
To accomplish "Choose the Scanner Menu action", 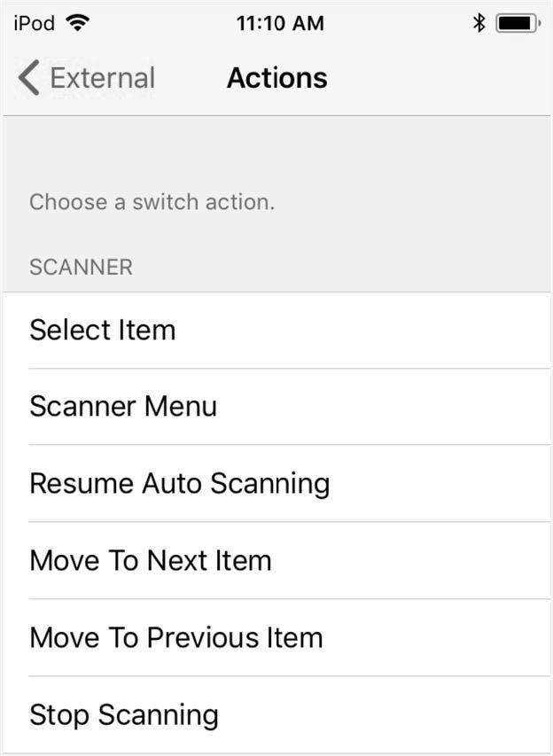I will coord(276,407).
